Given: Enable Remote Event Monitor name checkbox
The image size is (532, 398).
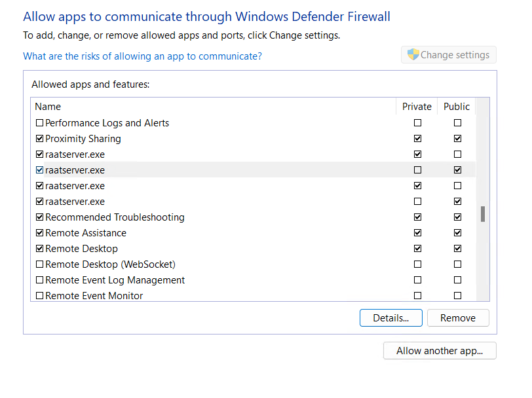Looking at the screenshot, I should pos(40,296).
